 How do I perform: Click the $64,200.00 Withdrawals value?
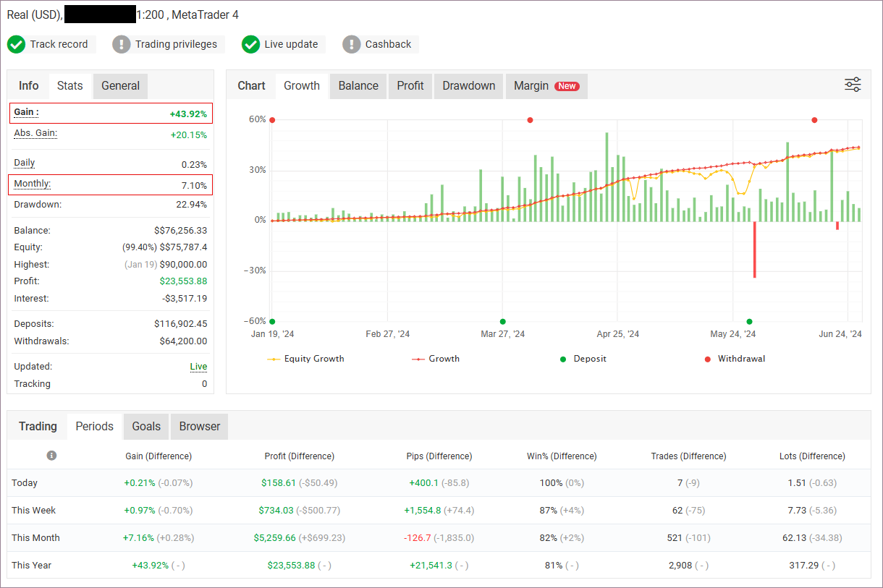pyautogui.click(x=183, y=341)
